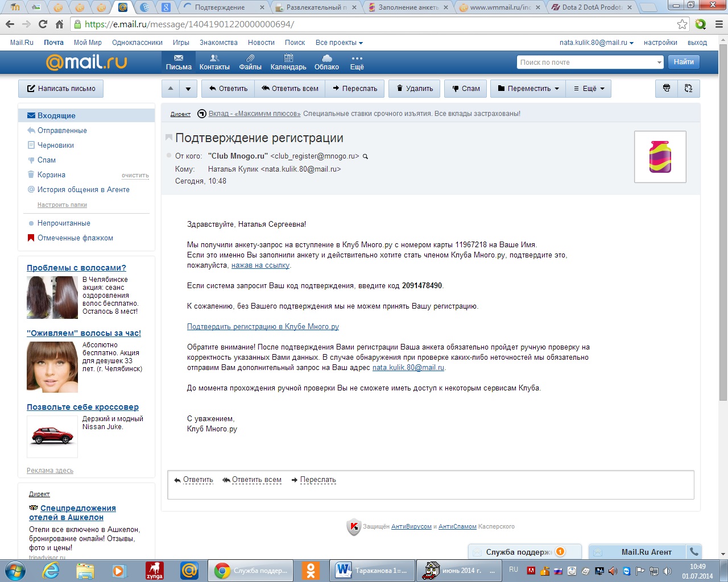Screen dimensions: 728x582
Task: Toggle the flag next to the subject Подтверждение регистрации
Action: pyautogui.click(x=169, y=138)
